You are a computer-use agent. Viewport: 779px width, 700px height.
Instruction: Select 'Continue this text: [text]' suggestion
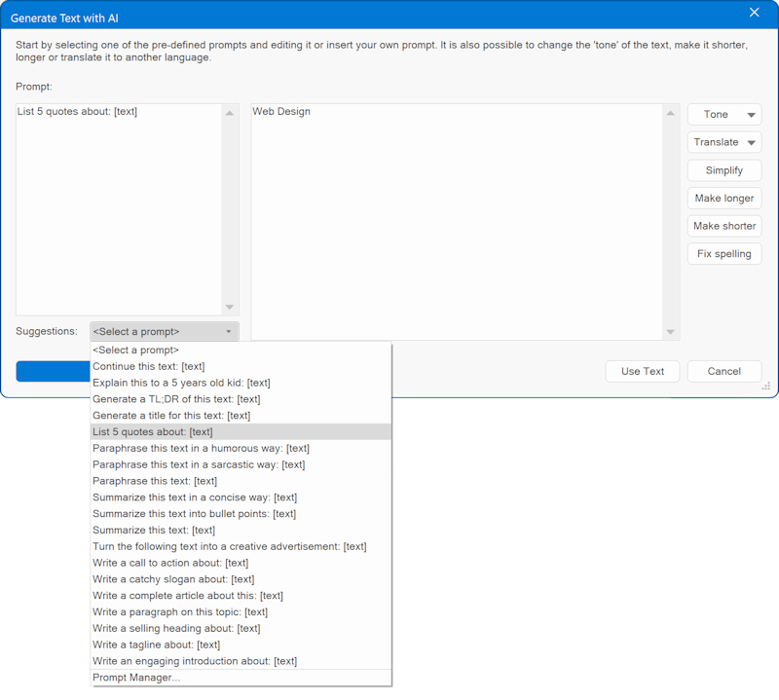[x=241, y=367]
